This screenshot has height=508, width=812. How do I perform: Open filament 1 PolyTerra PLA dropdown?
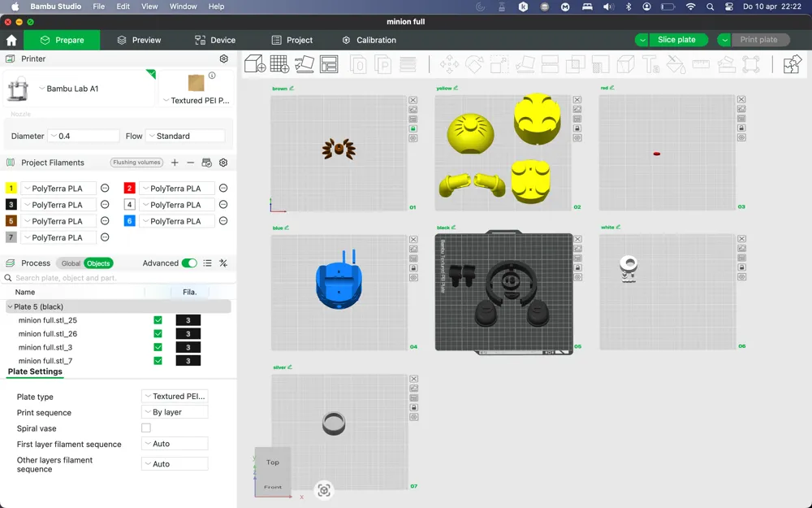click(58, 189)
